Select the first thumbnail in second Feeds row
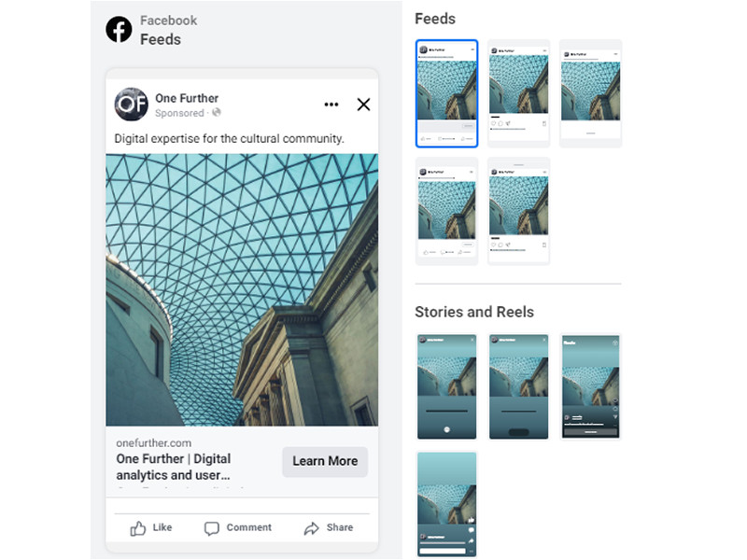Viewport: 747px width, 560px height. point(447,212)
